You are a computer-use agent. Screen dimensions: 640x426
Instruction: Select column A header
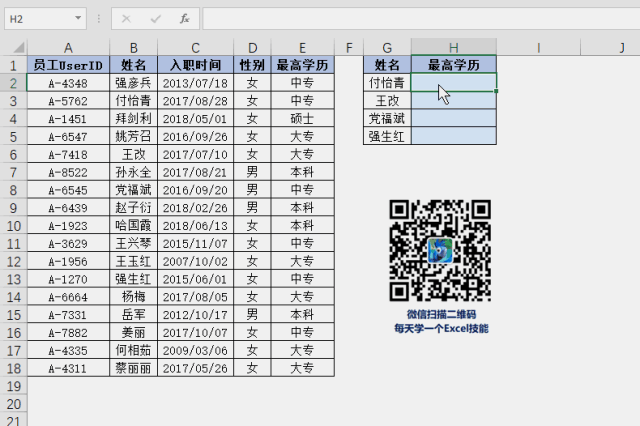click(x=68, y=48)
